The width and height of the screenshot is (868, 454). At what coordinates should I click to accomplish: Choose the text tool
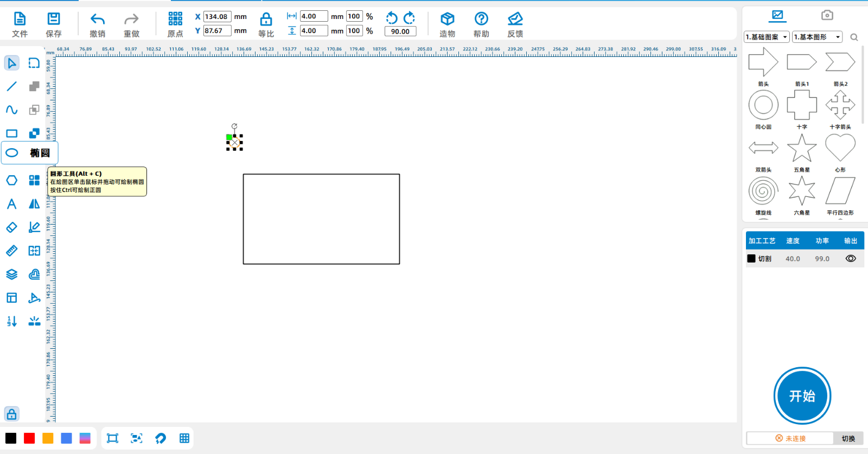tap(12, 204)
